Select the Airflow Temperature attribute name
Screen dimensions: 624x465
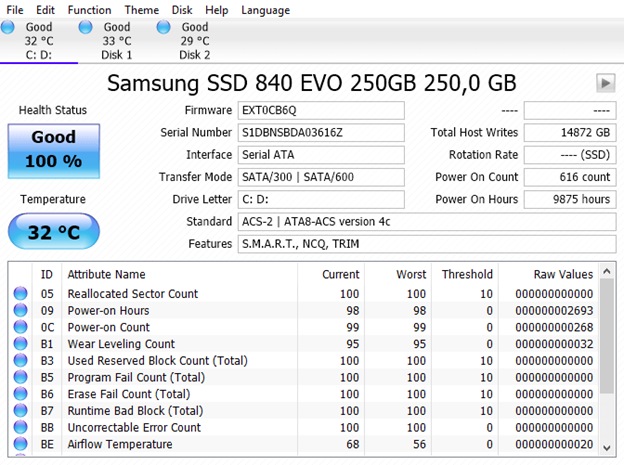coord(120,444)
